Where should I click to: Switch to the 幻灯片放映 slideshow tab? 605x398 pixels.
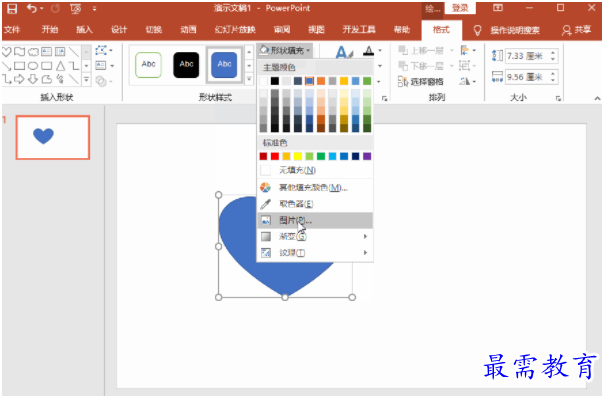click(x=235, y=30)
